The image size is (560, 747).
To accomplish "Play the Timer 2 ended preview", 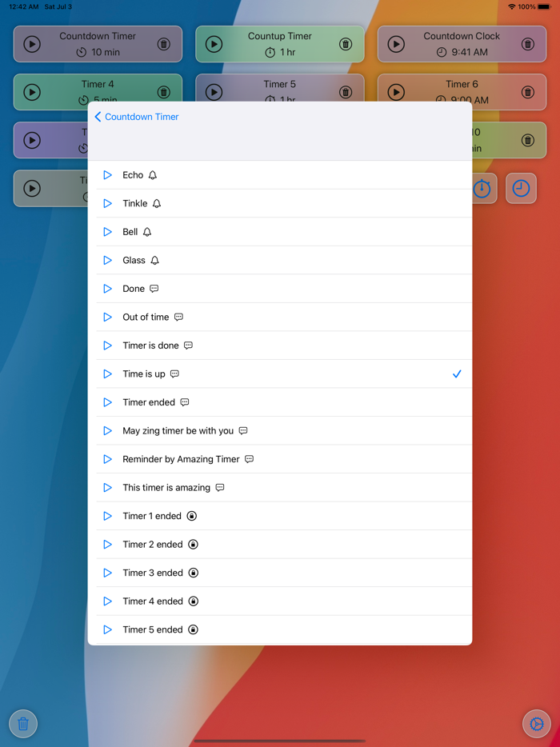I will point(108,545).
